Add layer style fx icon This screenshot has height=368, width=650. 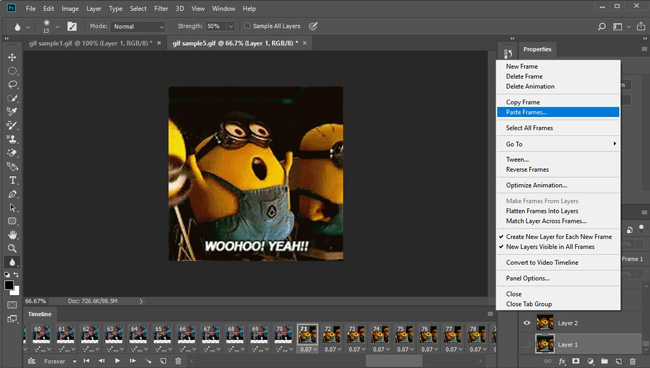point(562,361)
